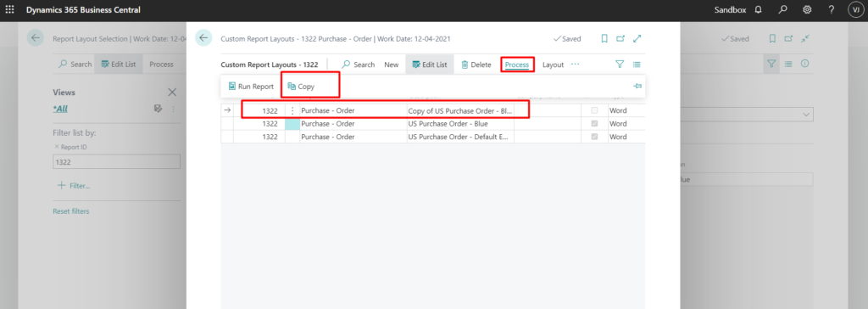Image resolution: width=868 pixels, height=309 pixels.
Task: Toggle checkbox on Copy of US Purchase Order row
Action: [594, 110]
